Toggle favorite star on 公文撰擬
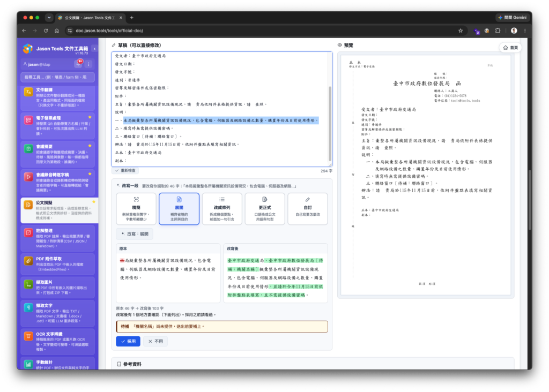 click(93, 202)
